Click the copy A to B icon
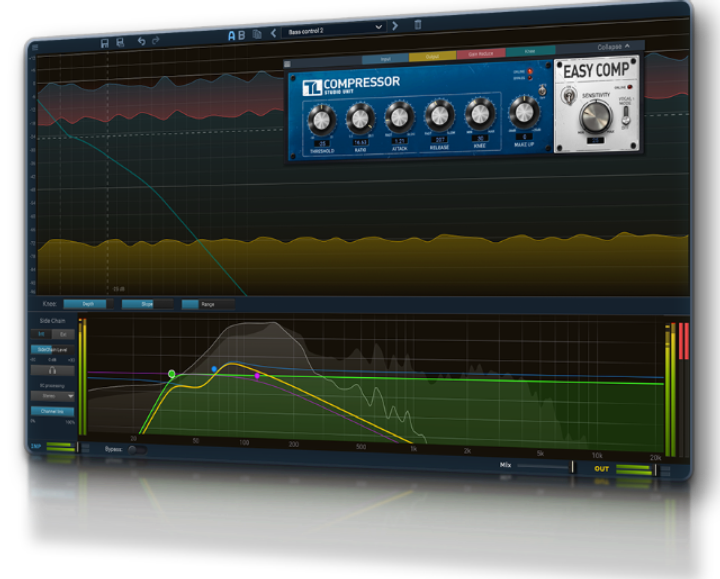The image size is (720, 579). [257, 34]
